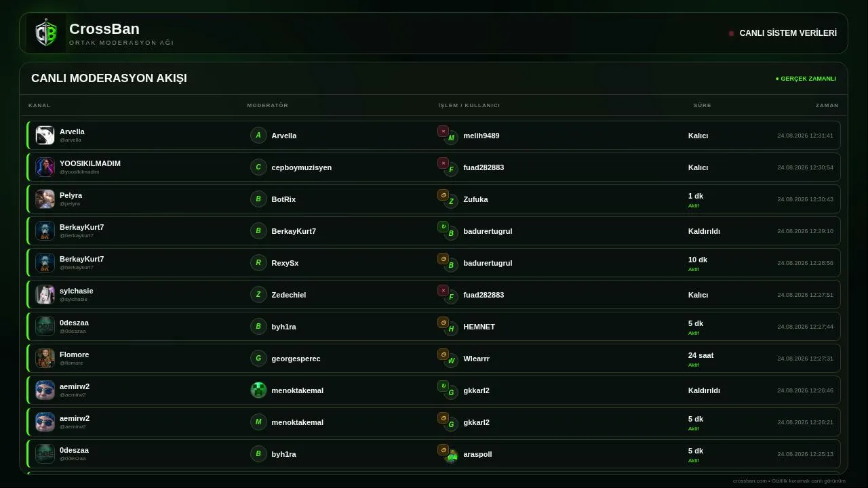Click the timeout icon next to Zufuka
The image size is (868, 488).
[443, 195]
